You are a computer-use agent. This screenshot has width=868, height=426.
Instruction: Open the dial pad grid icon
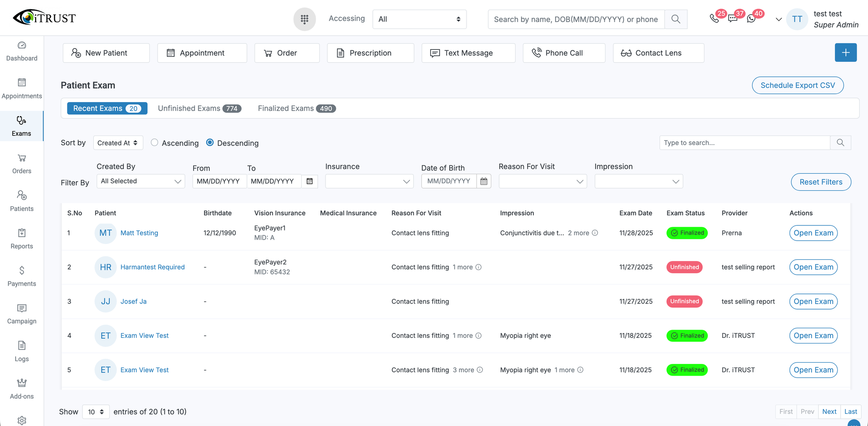click(304, 19)
